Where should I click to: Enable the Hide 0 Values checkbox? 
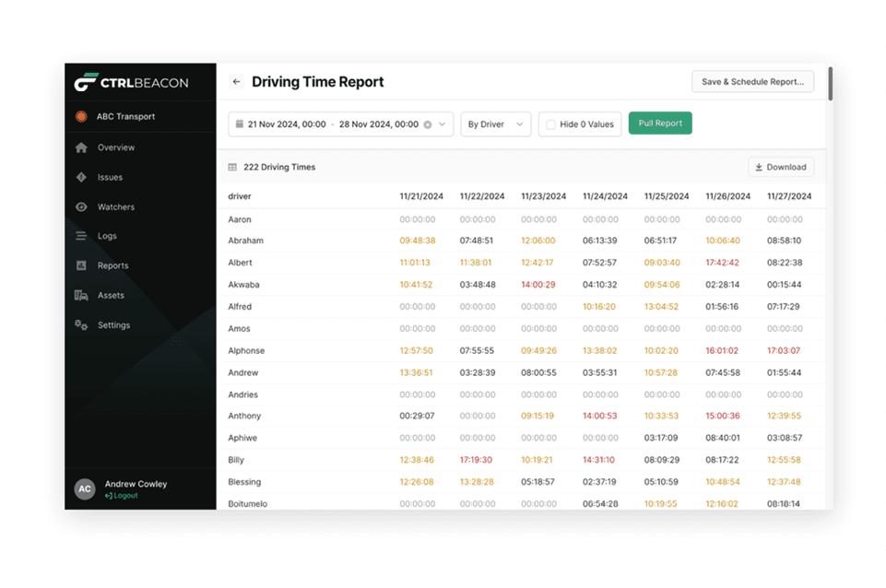tap(550, 124)
